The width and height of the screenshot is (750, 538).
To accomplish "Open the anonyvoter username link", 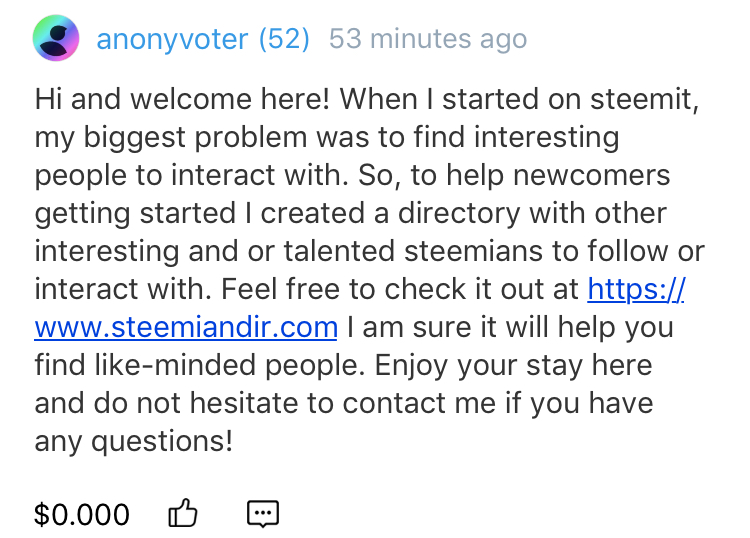I will click(x=172, y=40).
